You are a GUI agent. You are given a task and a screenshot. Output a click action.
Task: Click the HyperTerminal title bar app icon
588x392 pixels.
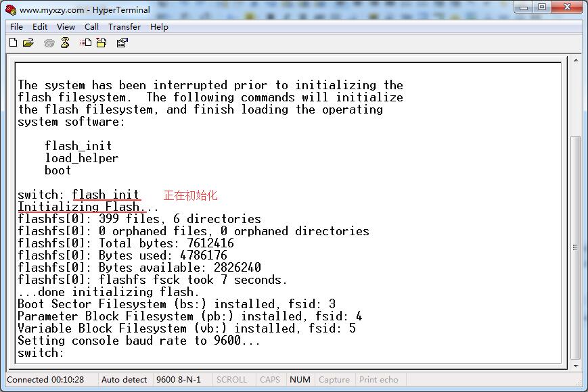pos(11,9)
